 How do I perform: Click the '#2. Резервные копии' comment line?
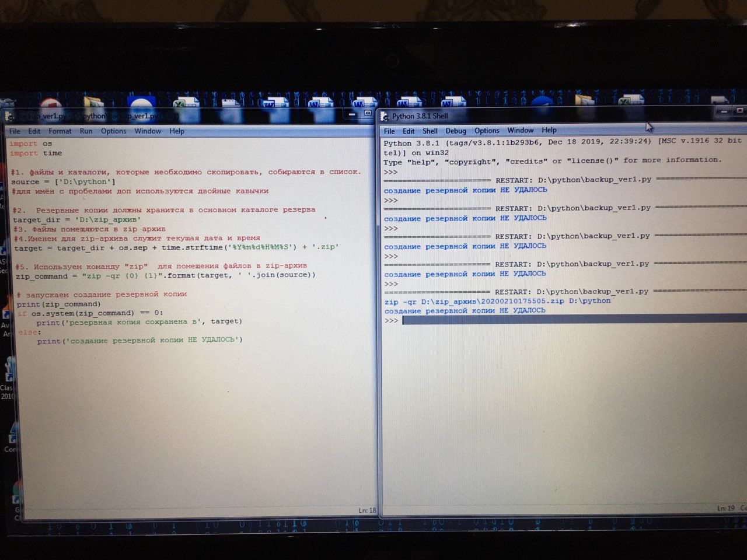(x=163, y=210)
